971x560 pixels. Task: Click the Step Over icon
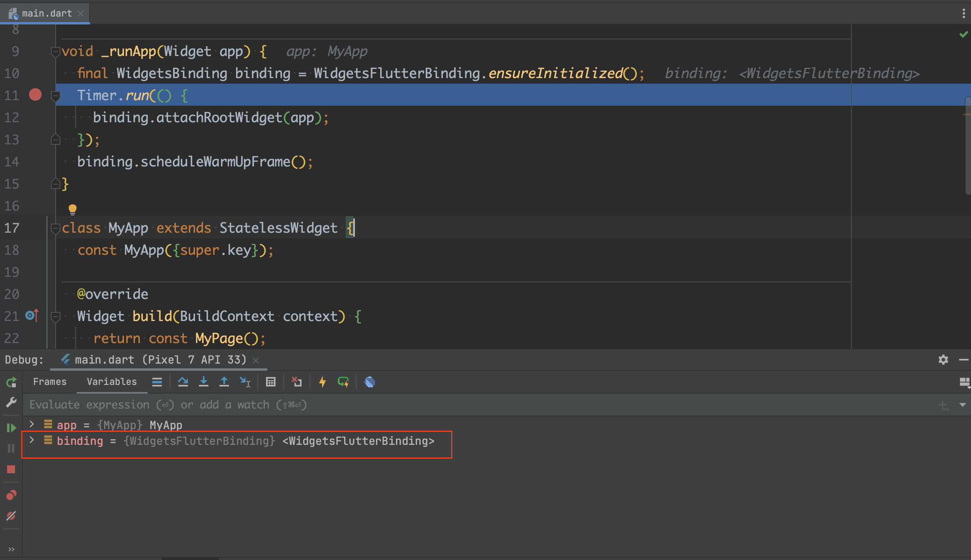pyautogui.click(x=183, y=382)
